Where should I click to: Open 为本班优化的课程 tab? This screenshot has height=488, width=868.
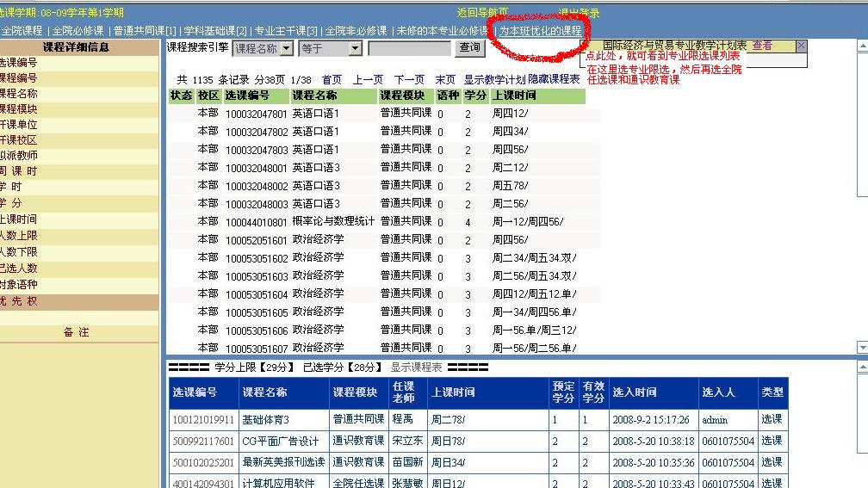[x=540, y=31]
